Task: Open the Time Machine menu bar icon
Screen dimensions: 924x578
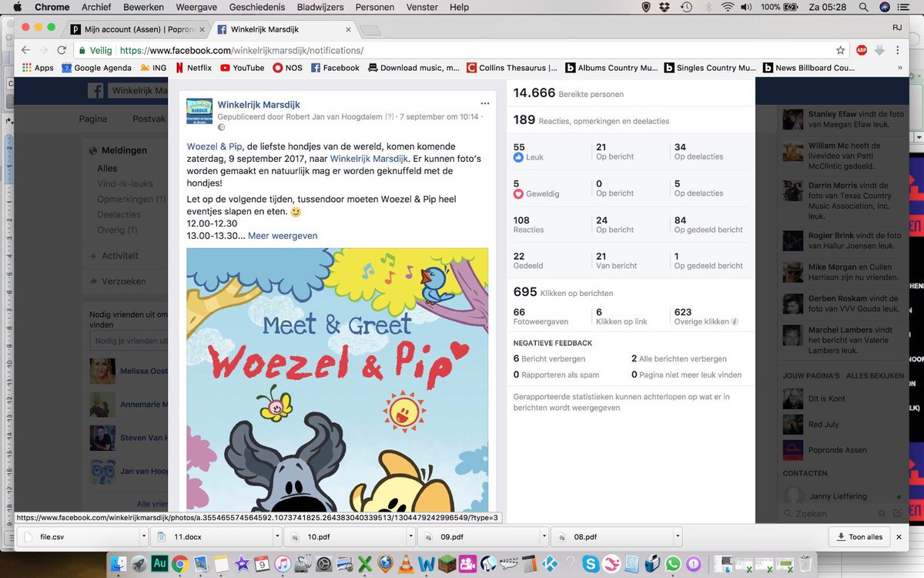Action: 686,7
